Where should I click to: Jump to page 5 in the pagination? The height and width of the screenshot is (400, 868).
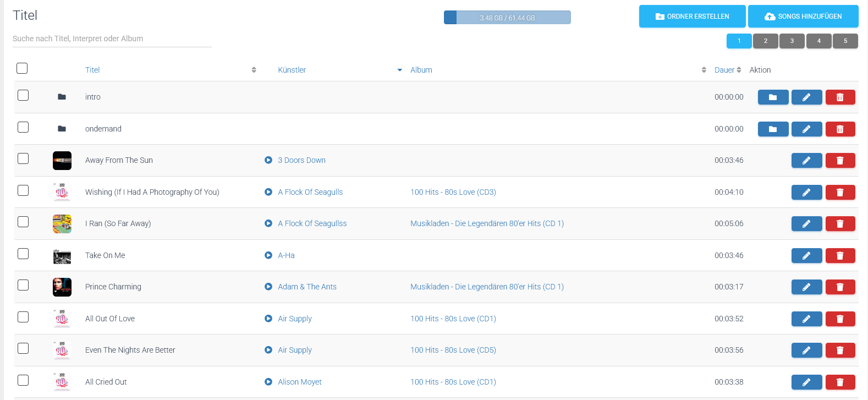point(845,41)
